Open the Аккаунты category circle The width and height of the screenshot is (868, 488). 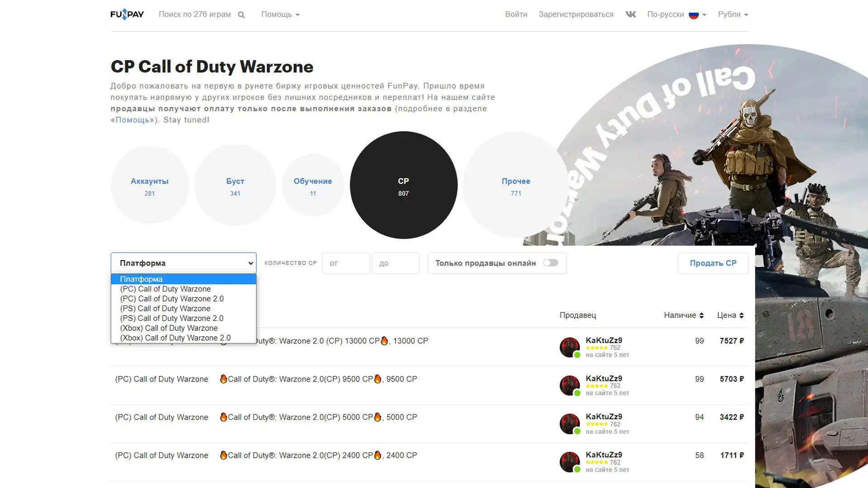tap(150, 185)
